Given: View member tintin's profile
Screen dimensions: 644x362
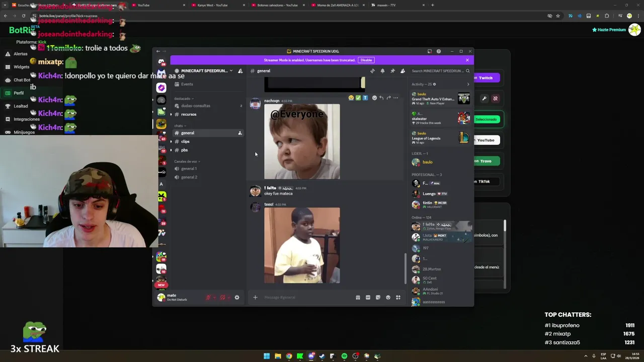Looking at the screenshot, I should (441, 204).
